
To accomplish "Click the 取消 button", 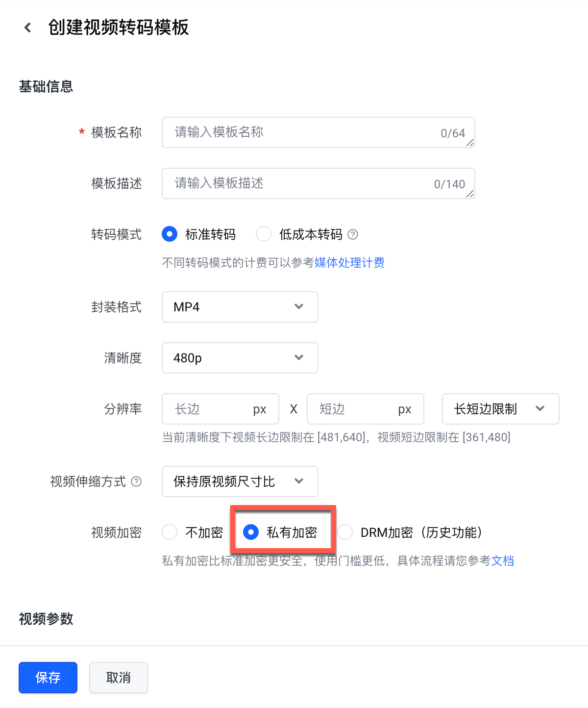I will (x=119, y=678).
